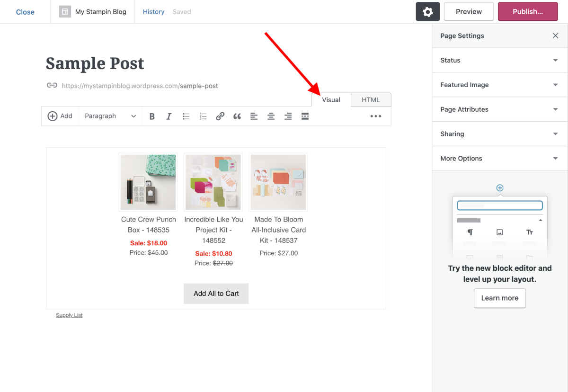Apply blockquote formatting
This screenshot has height=392, width=568.
[237, 116]
